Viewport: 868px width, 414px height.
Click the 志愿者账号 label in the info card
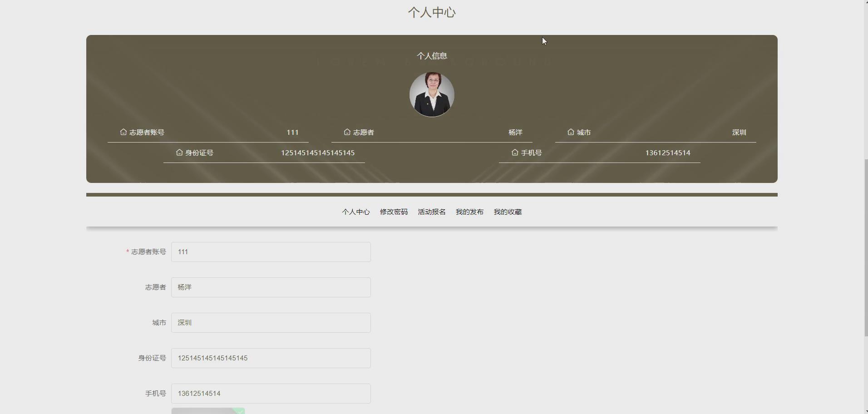pyautogui.click(x=147, y=133)
